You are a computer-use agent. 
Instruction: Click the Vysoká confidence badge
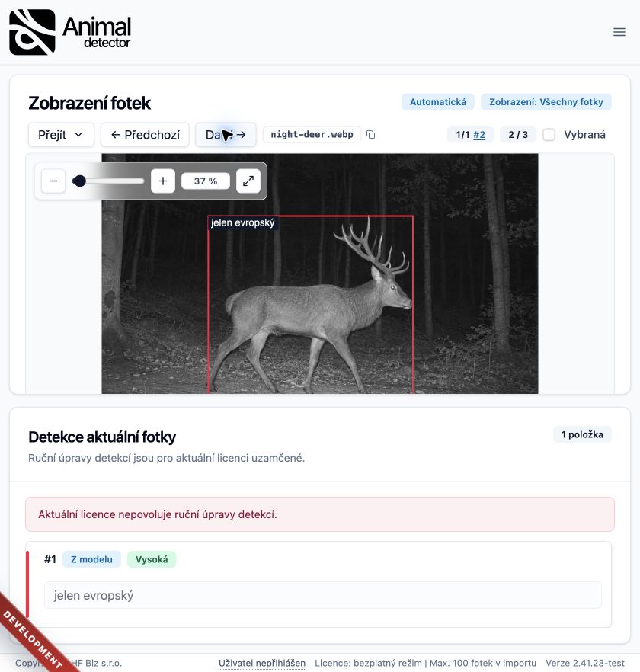pos(152,559)
